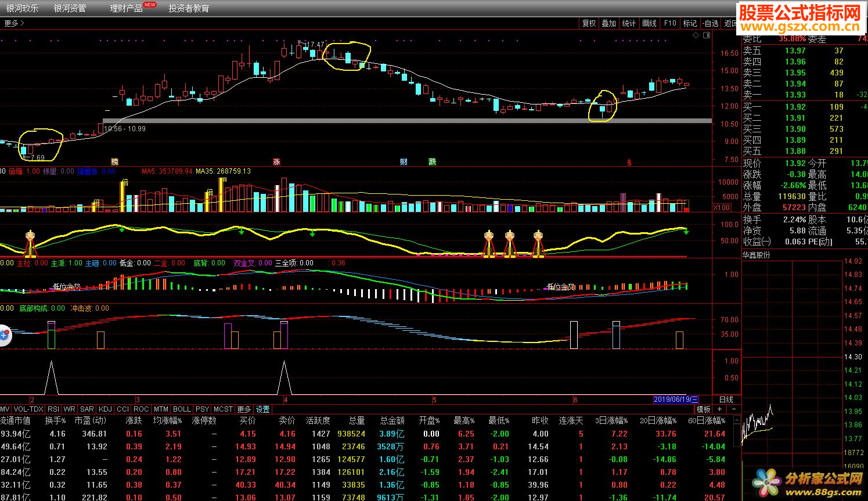Click the plus button beside 模板

coord(719,409)
